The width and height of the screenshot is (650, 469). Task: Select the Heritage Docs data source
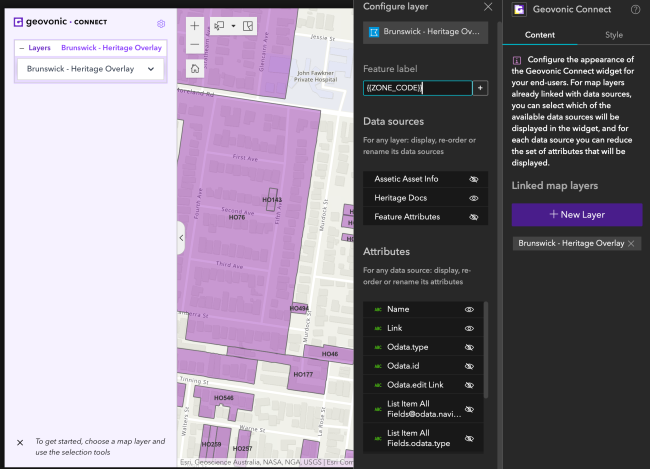[425, 198]
